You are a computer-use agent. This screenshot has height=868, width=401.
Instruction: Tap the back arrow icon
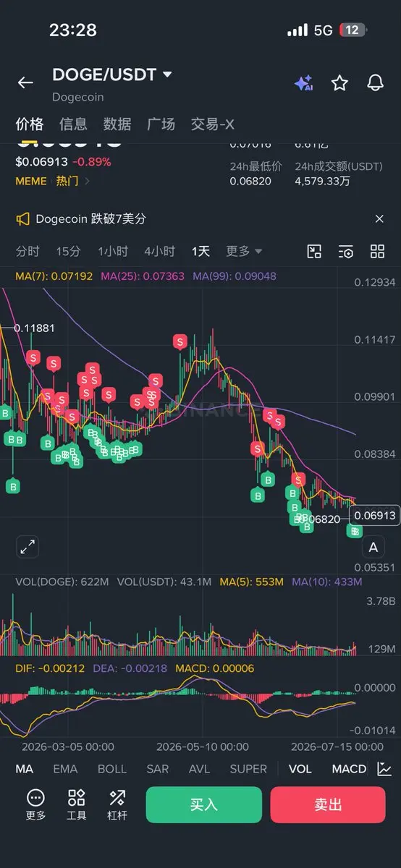click(x=25, y=82)
